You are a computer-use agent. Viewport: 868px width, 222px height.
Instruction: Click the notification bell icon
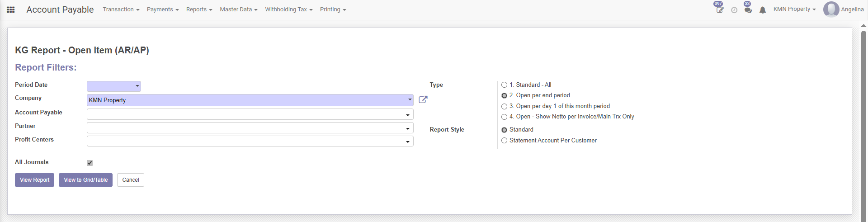(763, 10)
